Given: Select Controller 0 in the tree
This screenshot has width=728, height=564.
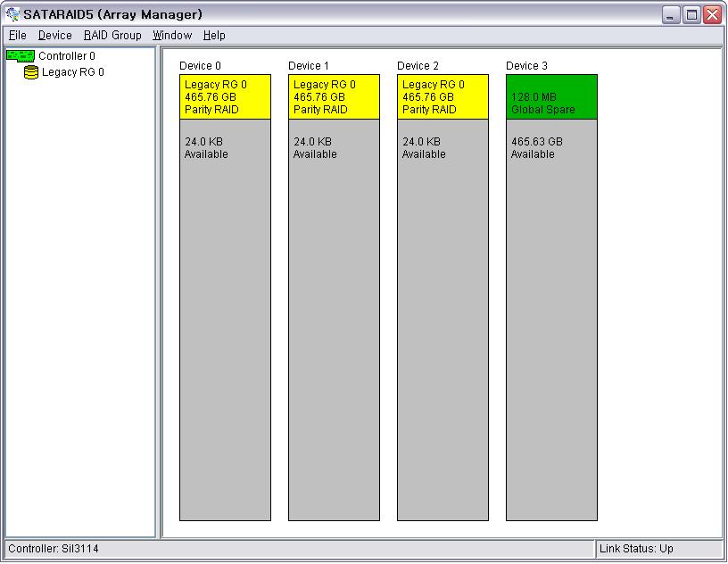Looking at the screenshot, I should click(x=67, y=56).
